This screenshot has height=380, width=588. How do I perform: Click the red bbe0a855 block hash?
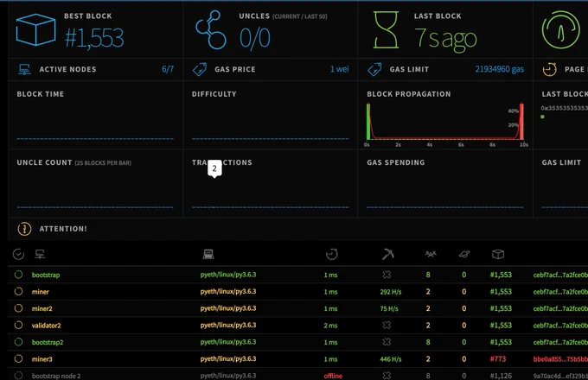pos(560,359)
